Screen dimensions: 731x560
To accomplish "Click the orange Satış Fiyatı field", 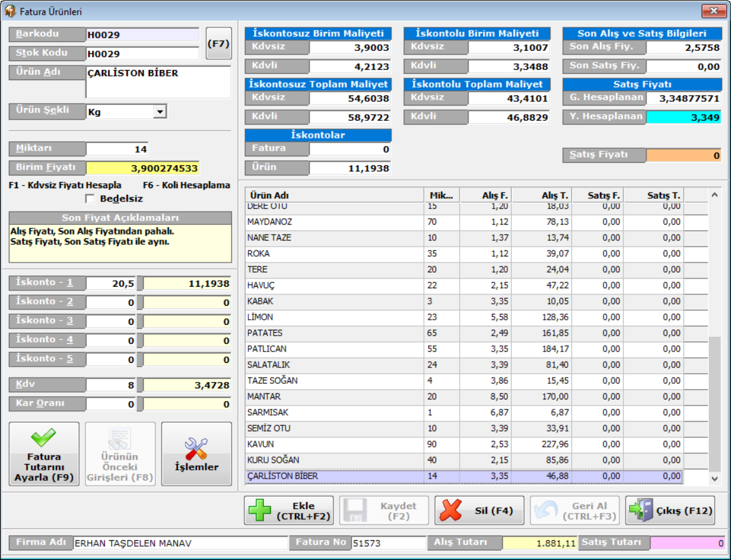I will [x=683, y=155].
